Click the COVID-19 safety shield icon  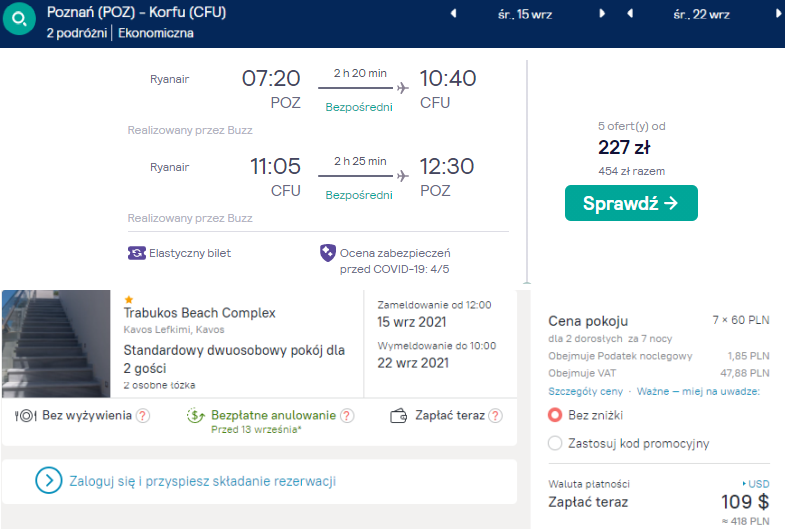click(x=327, y=253)
